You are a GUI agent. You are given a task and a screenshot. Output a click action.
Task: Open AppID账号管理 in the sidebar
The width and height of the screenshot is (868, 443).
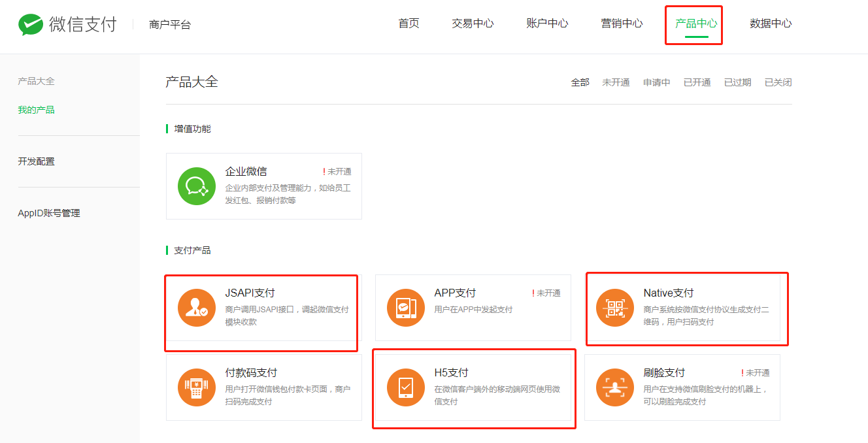tap(49, 213)
